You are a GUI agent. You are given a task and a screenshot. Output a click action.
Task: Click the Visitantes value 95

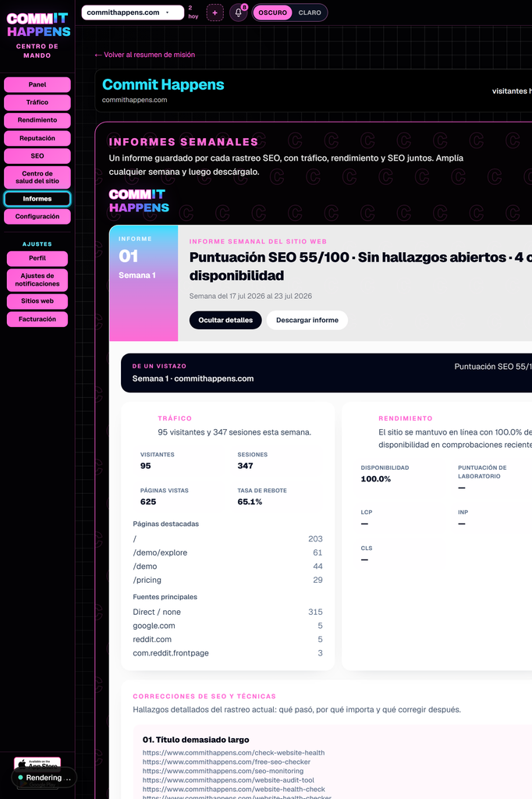pos(146,466)
